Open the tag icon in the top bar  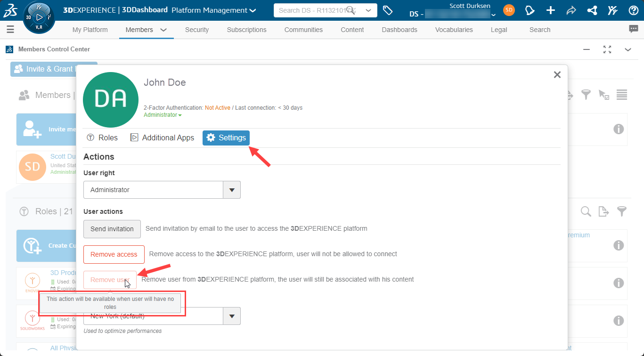point(388,10)
